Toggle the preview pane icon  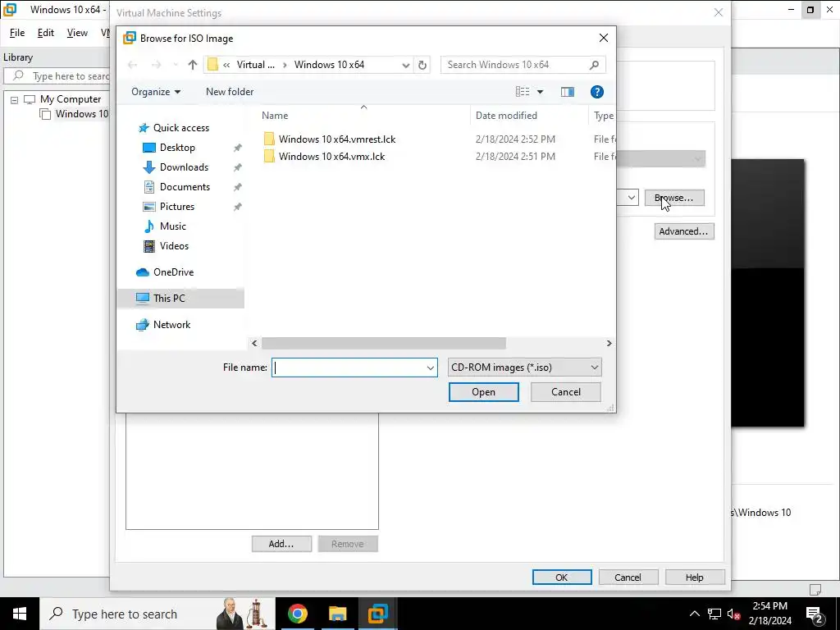click(568, 92)
